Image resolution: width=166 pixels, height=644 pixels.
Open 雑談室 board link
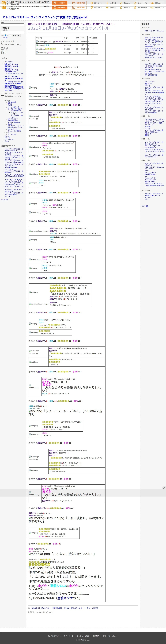click(x=10, y=104)
